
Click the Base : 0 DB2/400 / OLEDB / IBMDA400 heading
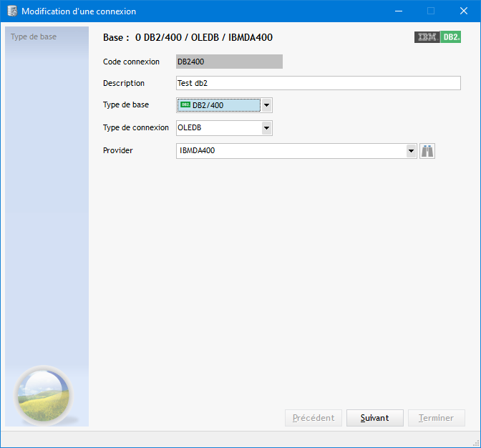[188, 37]
